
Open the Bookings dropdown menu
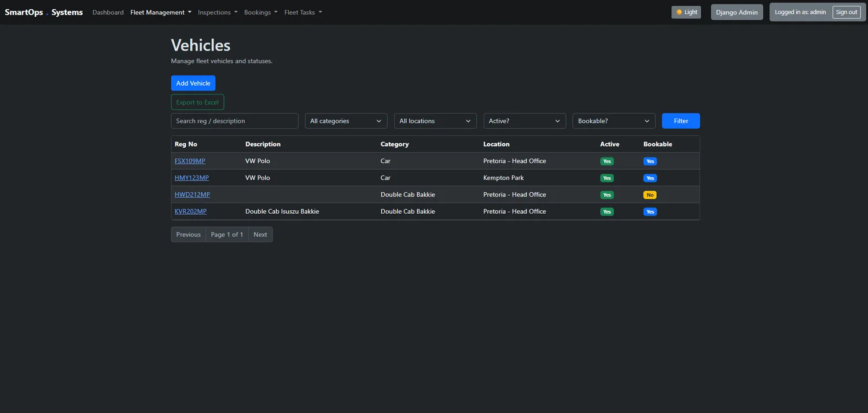coord(261,12)
